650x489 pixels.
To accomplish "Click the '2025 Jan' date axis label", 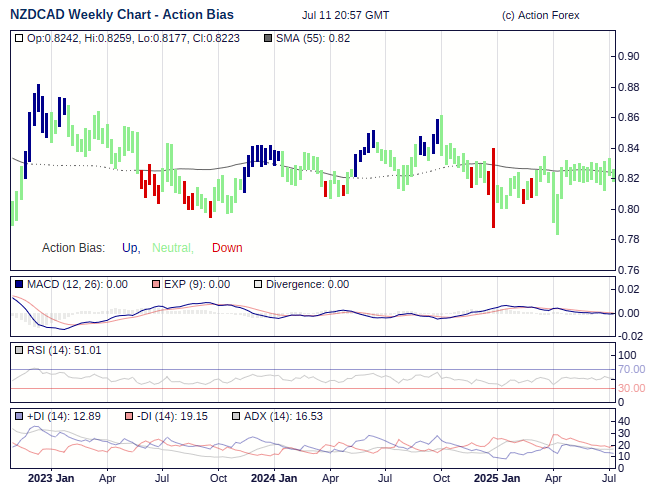I will pyautogui.click(x=496, y=478).
